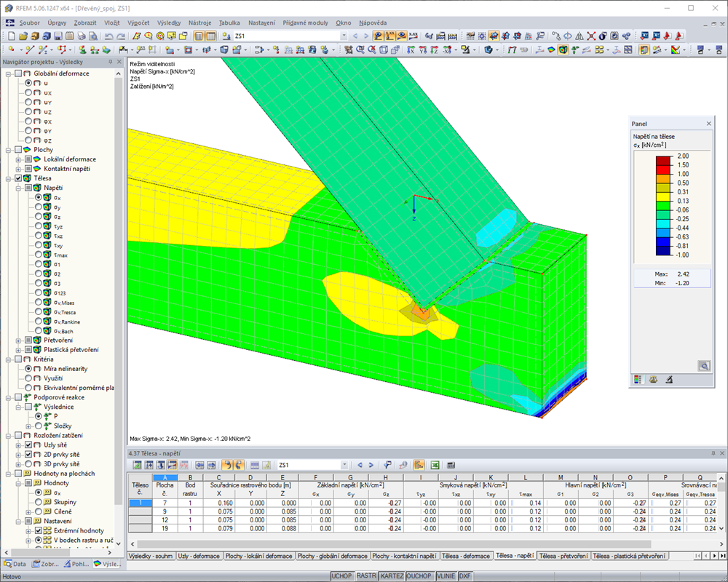Collapse the Kritéria tree node
The width and height of the screenshot is (728, 582).
[x=8, y=359]
